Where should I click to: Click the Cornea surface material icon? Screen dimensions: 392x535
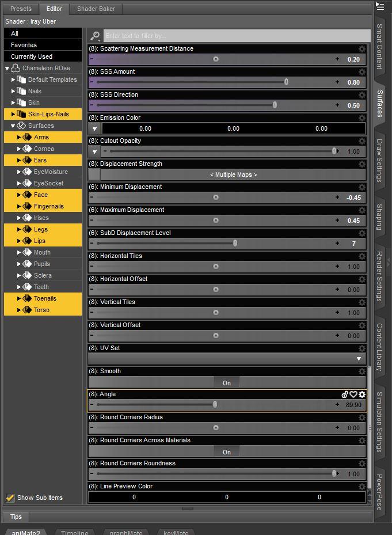pos(27,149)
